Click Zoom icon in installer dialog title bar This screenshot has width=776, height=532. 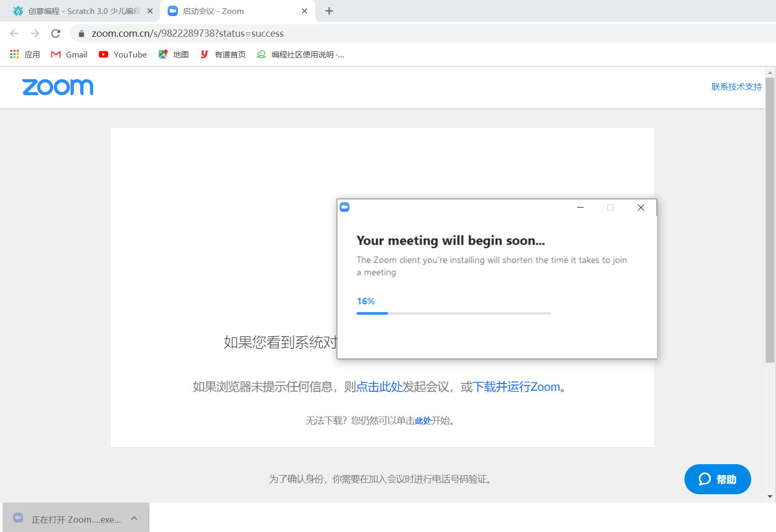tap(345, 207)
